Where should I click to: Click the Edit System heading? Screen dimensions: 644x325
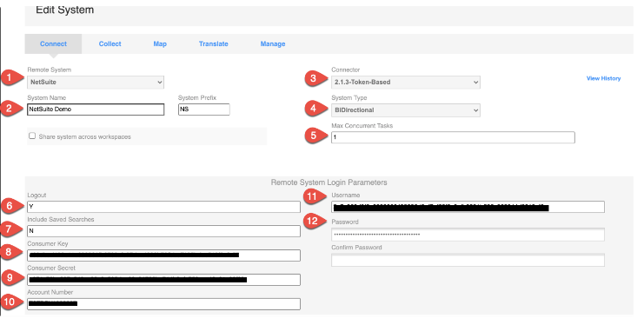65,10
